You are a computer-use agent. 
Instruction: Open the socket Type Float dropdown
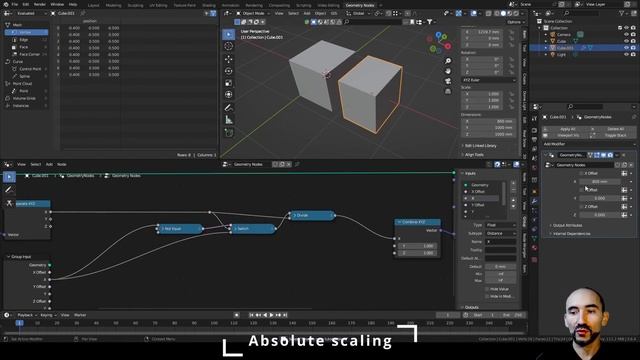tap(500, 225)
